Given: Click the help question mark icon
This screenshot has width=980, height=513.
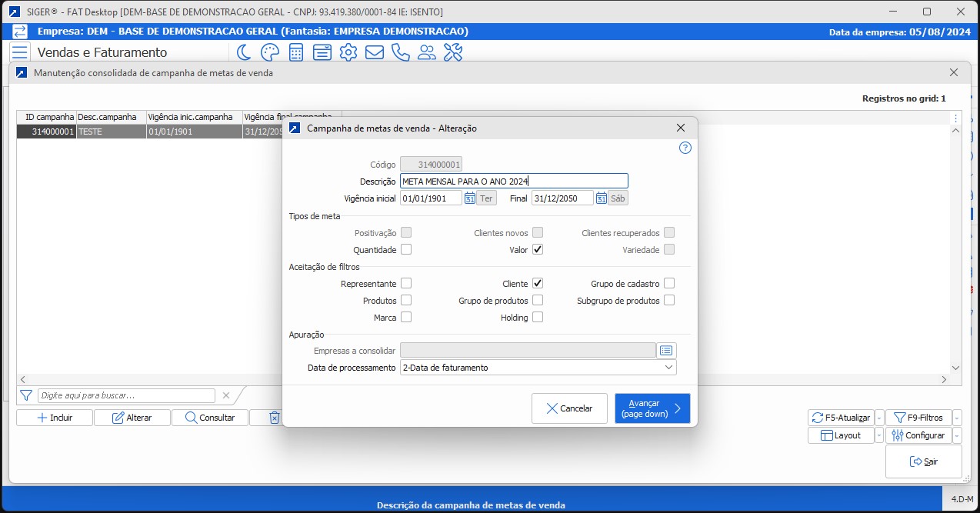Looking at the screenshot, I should (x=685, y=148).
